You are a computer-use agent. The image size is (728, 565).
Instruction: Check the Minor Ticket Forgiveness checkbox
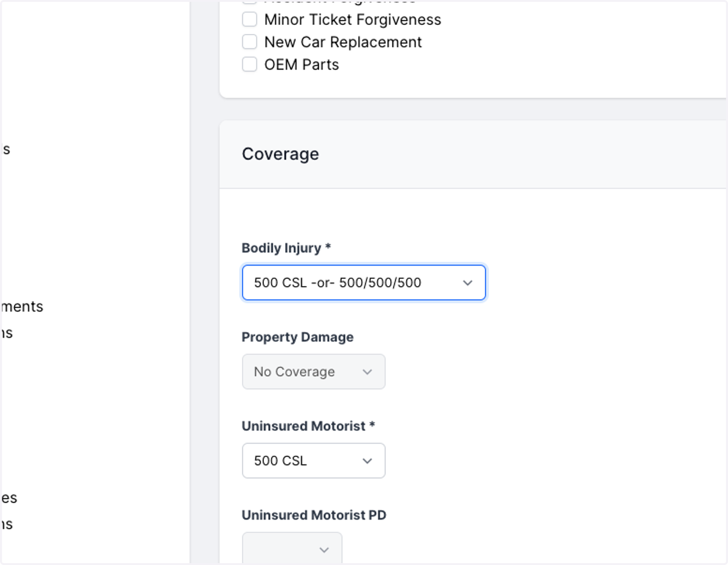click(x=249, y=19)
